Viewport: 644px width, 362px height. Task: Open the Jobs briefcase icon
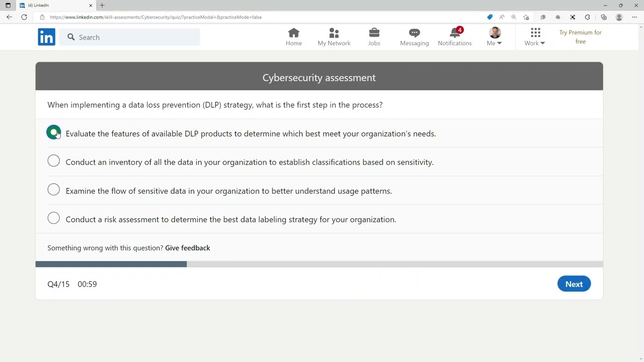374,33
